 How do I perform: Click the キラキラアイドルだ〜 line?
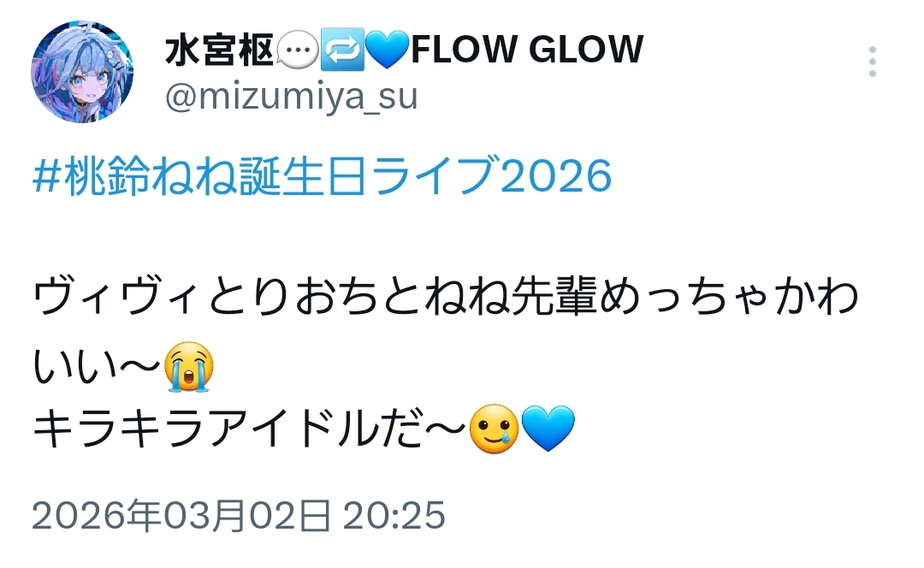click(x=249, y=429)
